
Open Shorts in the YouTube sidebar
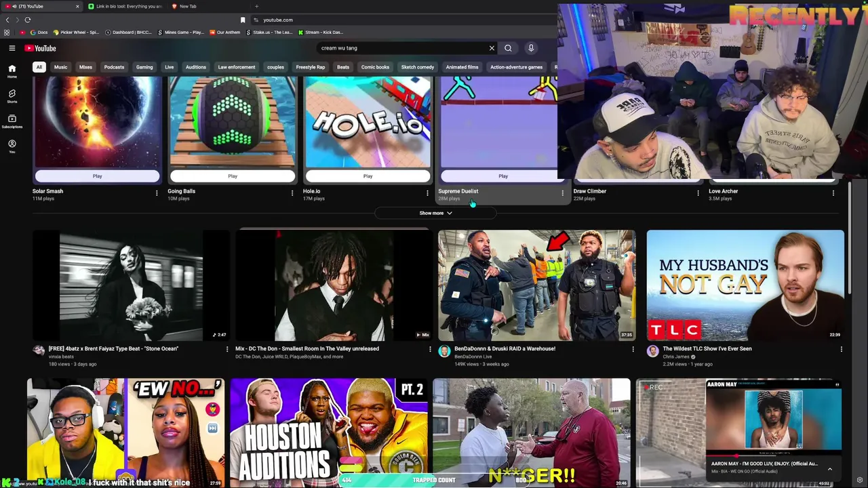click(x=12, y=96)
